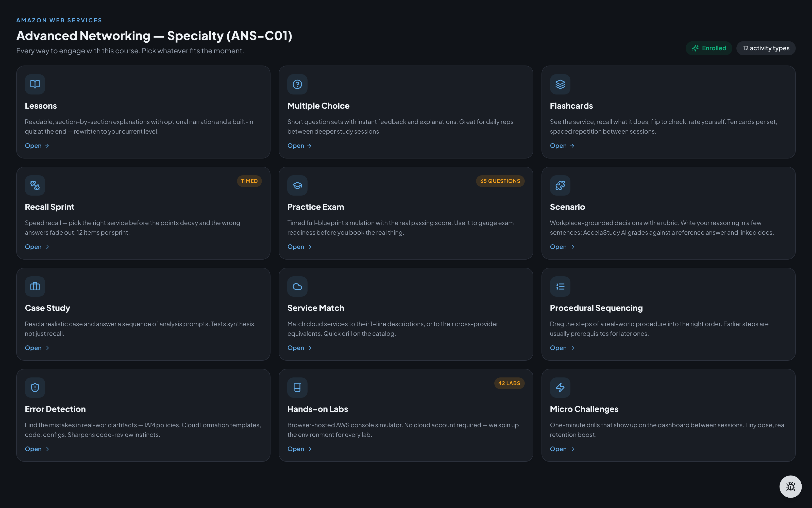
Task: Select the Practice Exam card title
Action: (x=315, y=207)
